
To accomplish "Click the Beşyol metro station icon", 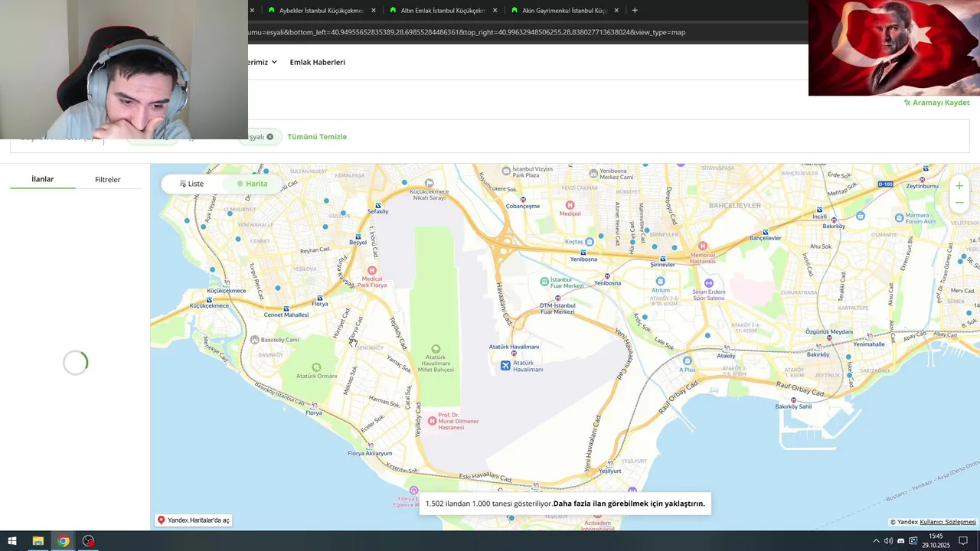I will tap(358, 236).
